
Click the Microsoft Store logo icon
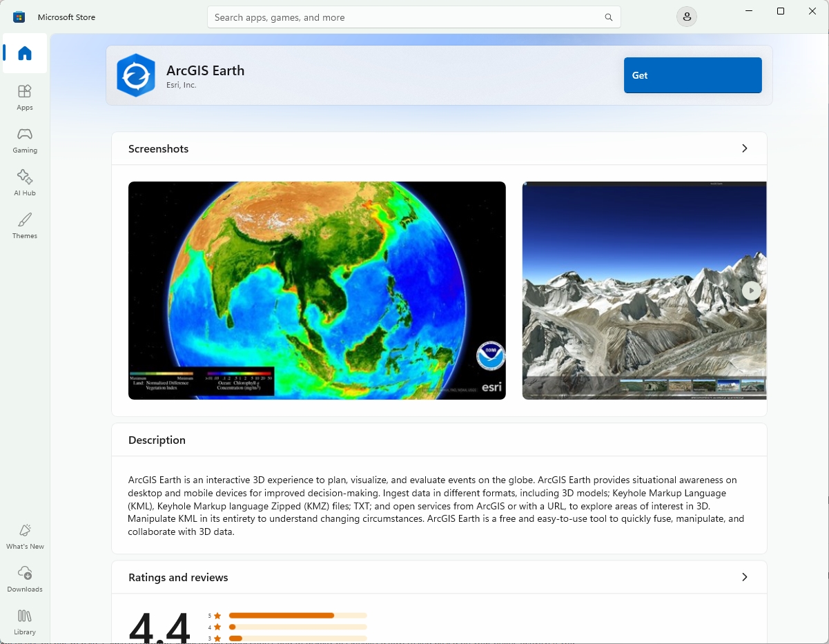[x=19, y=17]
